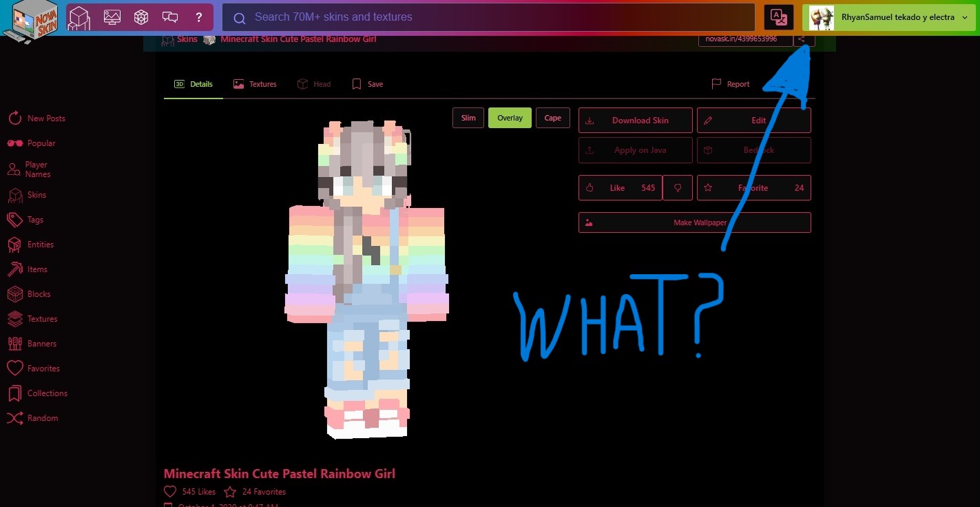
Task: Open the wallpaper gallery icon in header
Action: pos(112,17)
